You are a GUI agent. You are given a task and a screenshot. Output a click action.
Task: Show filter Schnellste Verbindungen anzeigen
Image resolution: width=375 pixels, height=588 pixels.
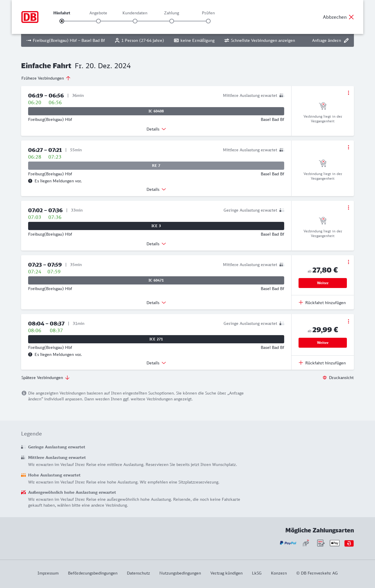coord(260,40)
